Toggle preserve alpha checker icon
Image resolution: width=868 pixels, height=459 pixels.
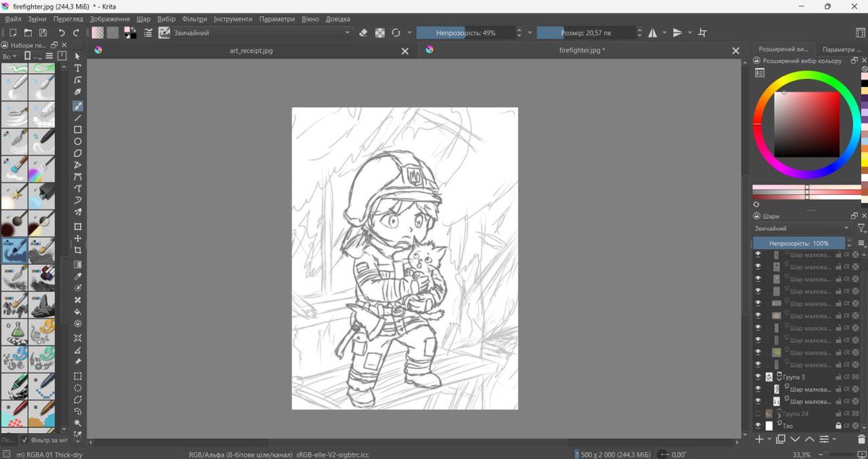(380, 33)
